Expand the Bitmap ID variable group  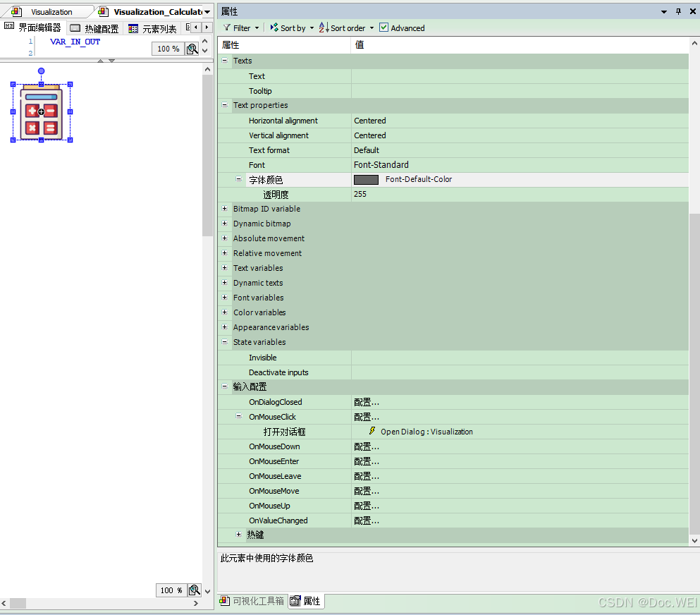tap(225, 209)
